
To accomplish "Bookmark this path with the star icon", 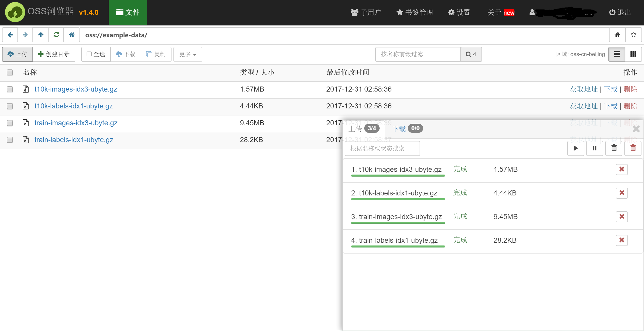I will coord(633,35).
